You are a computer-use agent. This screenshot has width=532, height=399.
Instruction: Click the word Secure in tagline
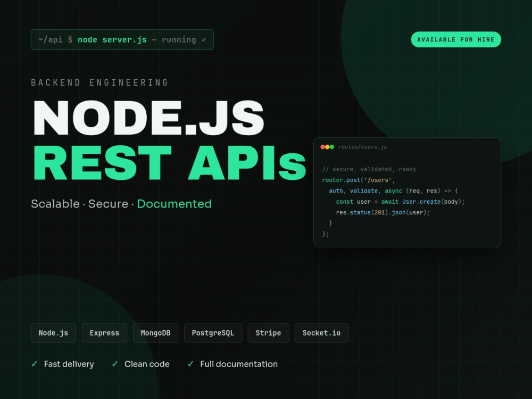(108, 204)
